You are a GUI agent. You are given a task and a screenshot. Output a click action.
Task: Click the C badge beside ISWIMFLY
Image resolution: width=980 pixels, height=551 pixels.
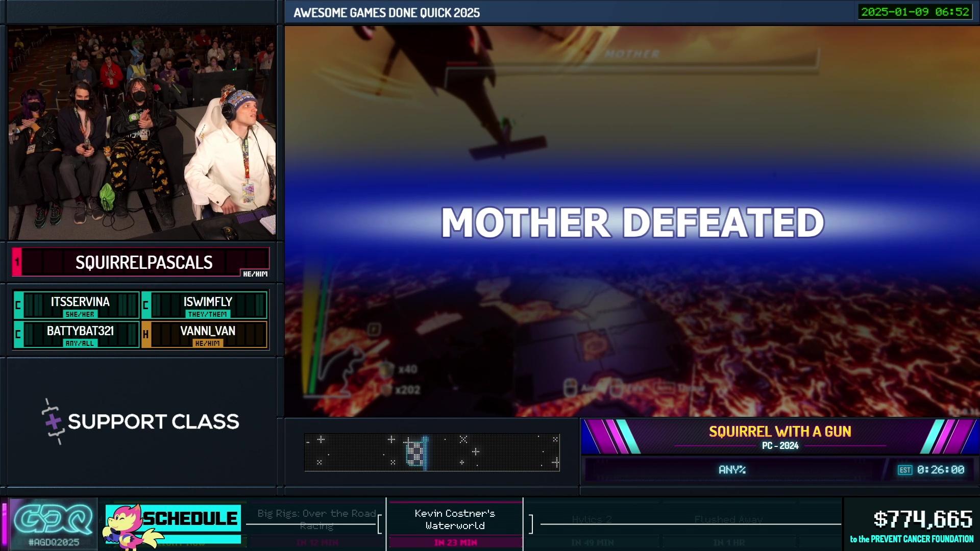146,306
